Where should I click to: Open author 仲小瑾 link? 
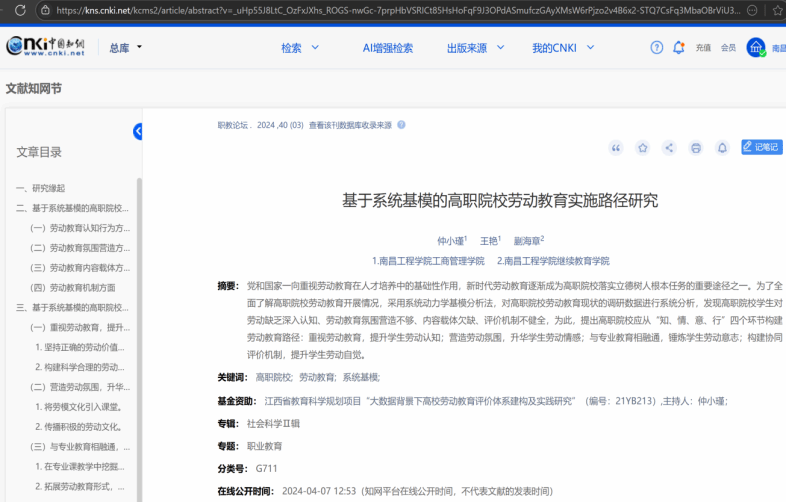450,241
